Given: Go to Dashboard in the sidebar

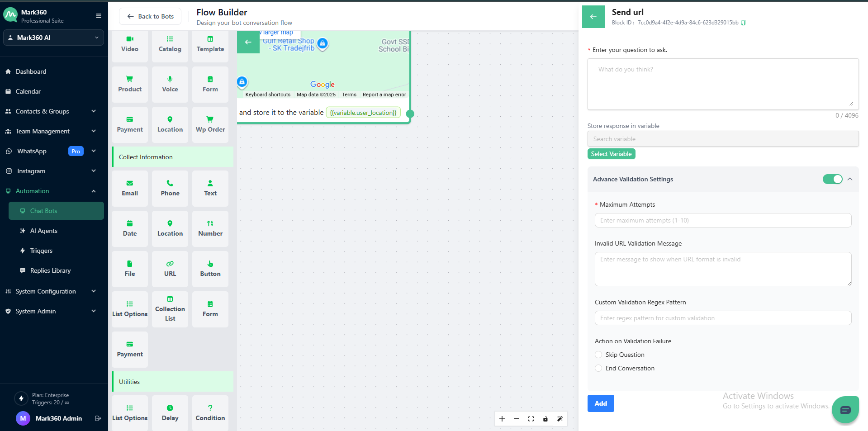Looking at the screenshot, I should tap(31, 71).
